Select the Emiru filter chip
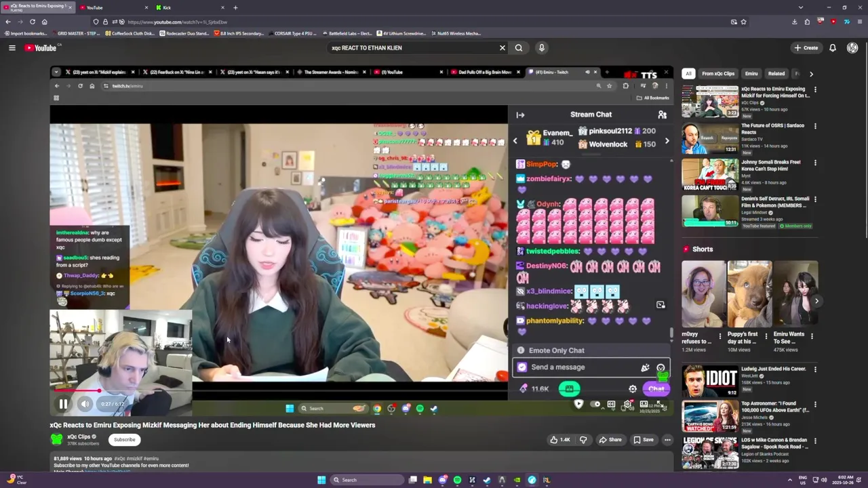This screenshot has height=488, width=868. [x=751, y=73]
